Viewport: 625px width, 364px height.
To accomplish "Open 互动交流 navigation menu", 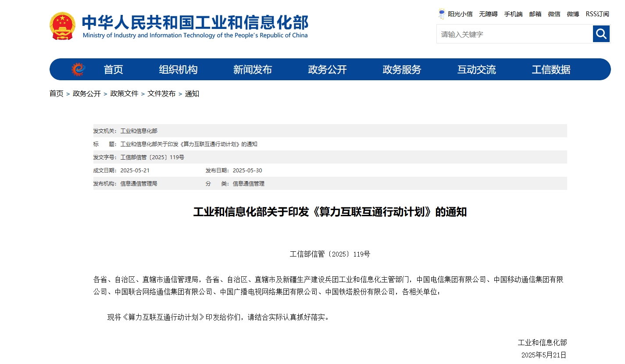I will coord(476,69).
